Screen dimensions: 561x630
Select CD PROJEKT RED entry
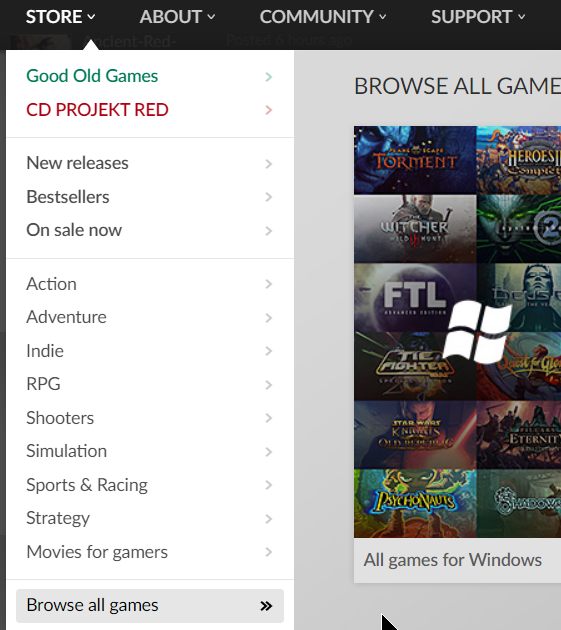(x=150, y=110)
